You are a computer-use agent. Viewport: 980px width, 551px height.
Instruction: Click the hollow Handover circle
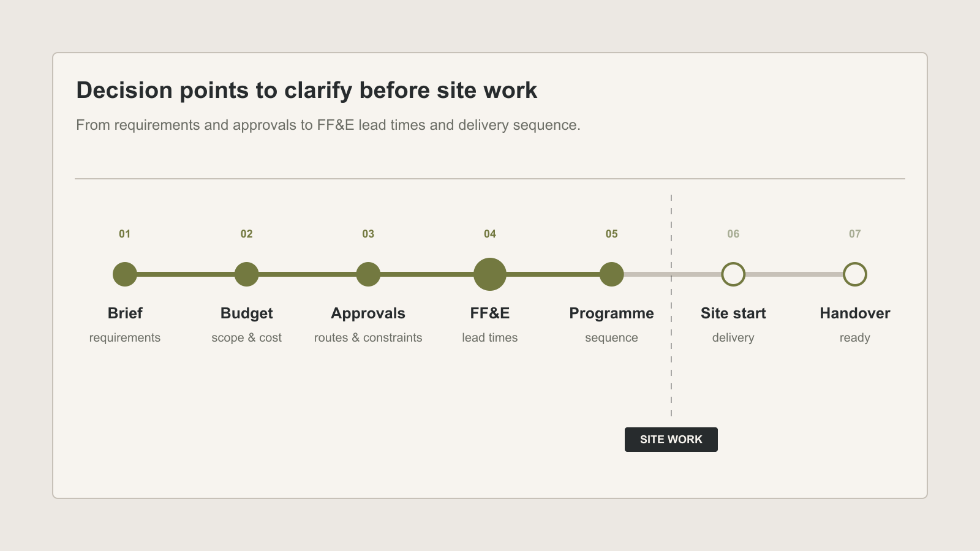pyautogui.click(x=855, y=274)
